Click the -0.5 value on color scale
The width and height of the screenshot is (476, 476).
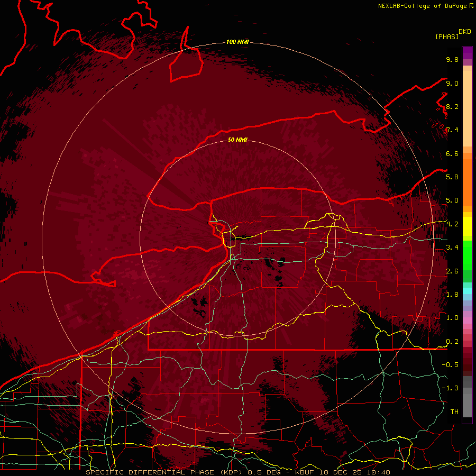point(450,365)
